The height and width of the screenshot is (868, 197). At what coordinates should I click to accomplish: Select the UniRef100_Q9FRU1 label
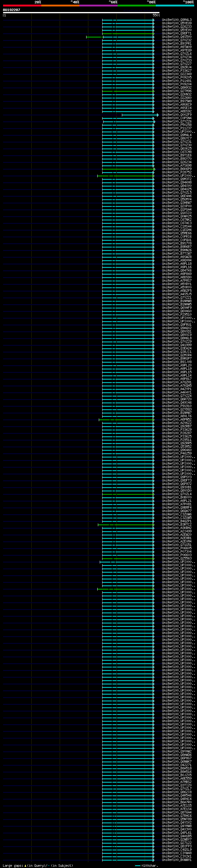177,325
